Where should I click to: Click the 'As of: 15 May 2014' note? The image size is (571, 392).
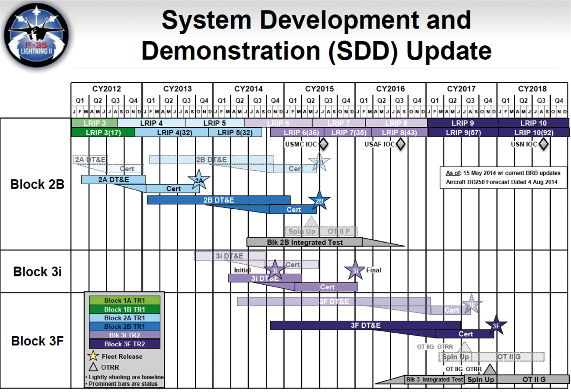pos(503,173)
